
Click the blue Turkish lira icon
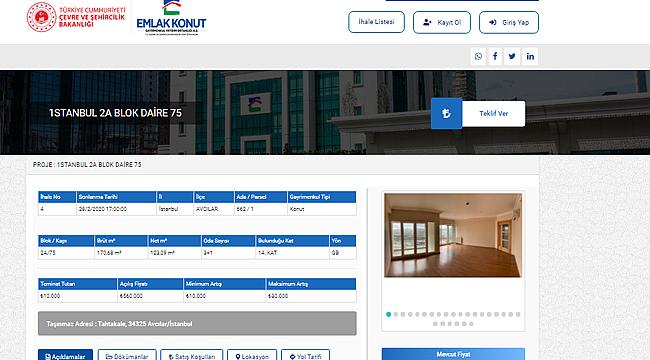pos(446,113)
